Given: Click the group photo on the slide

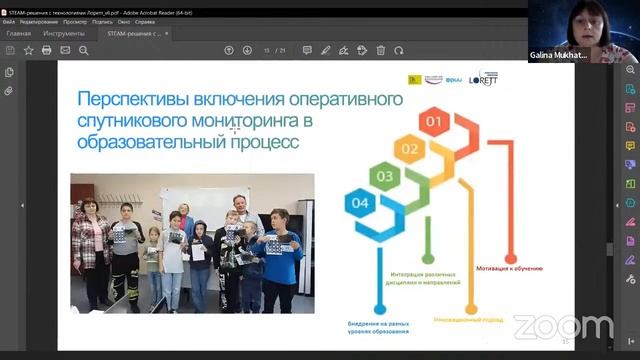Looking at the screenshot, I should tap(192, 243).
